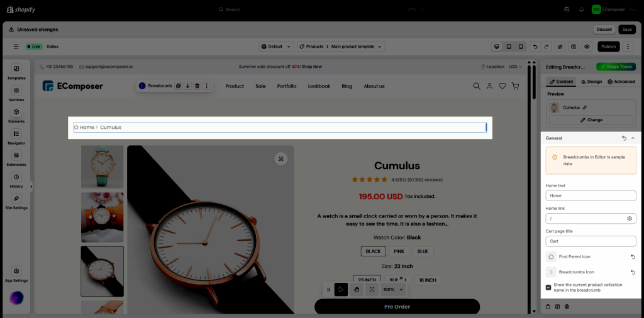Delete the Breadcrumb element via trash icon
The height and width of the screenshot is (318, 644).
click(x=197, y=85)
